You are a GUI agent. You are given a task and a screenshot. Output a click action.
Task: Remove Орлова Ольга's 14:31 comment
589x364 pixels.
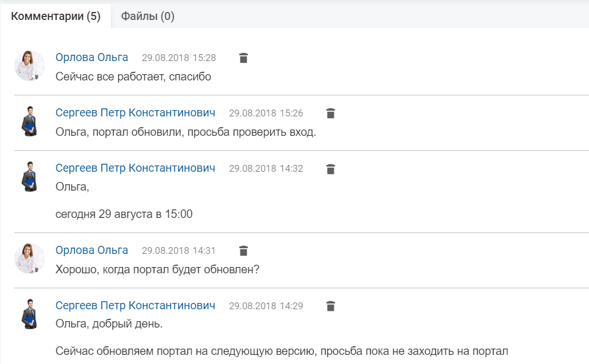point(243,250)
